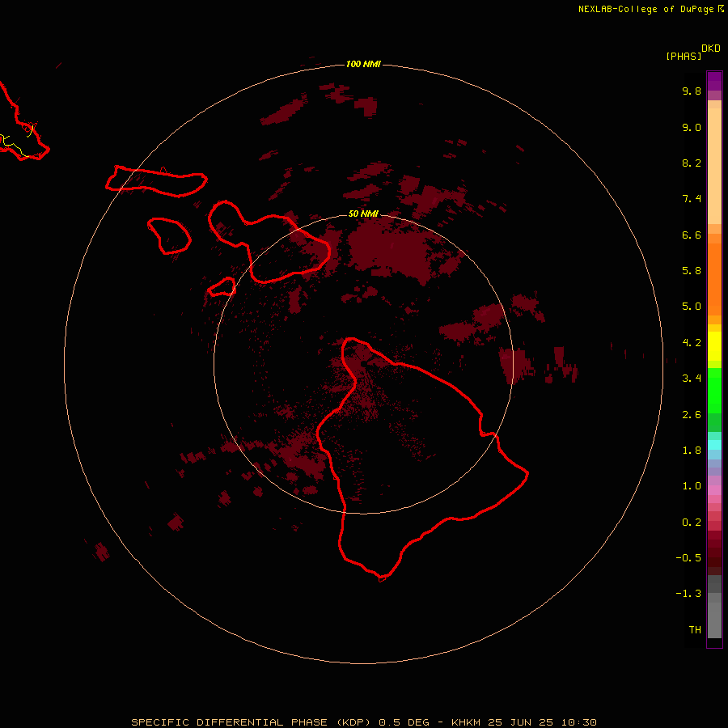This screenshot has height=728, width=728.
Task: Click the NEXLAB-College of DuPage credit text
Action: (x=645, y=9)
